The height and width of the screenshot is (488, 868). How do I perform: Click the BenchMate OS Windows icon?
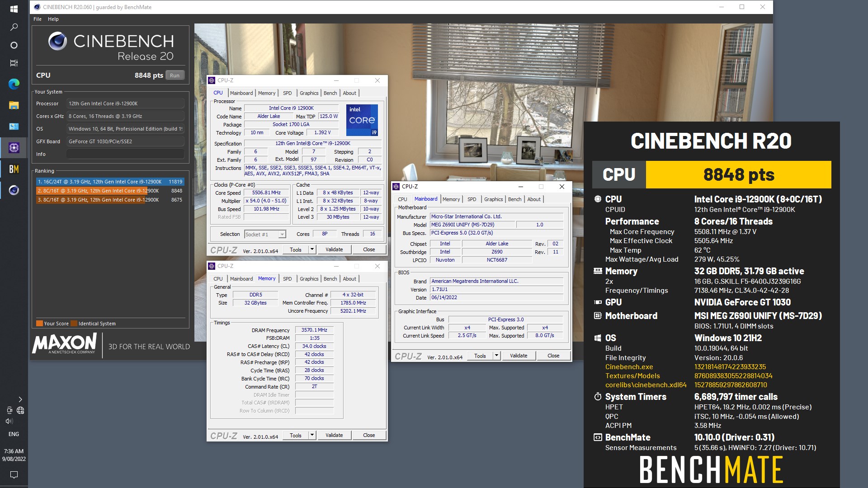tap(598, 338)
